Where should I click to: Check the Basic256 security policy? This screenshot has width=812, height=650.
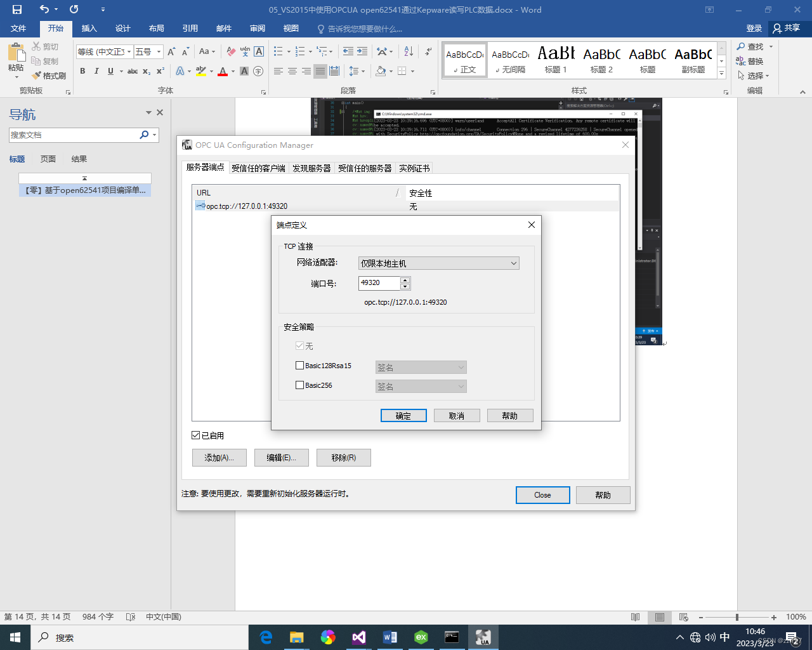(x=300, y=385)
